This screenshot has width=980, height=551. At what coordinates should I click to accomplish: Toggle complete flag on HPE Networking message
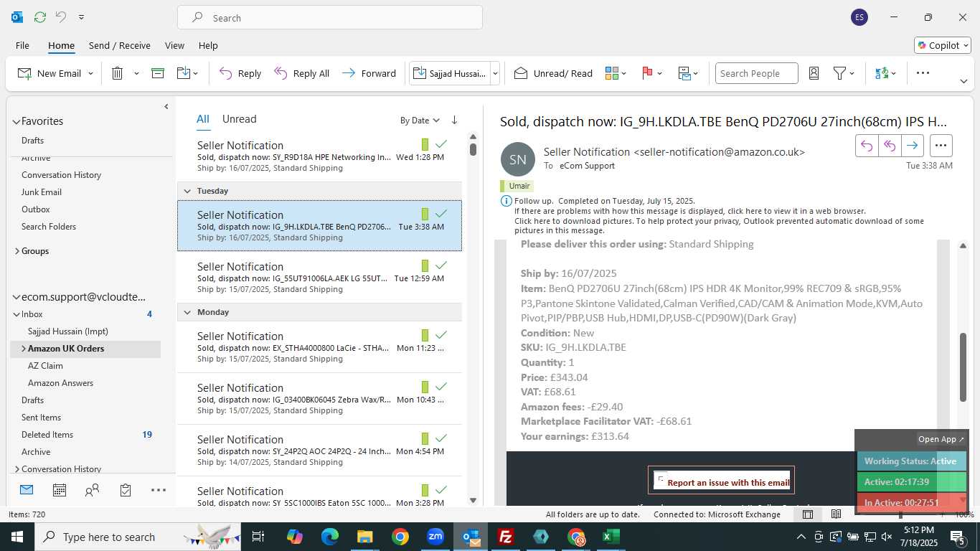[441, 144]
